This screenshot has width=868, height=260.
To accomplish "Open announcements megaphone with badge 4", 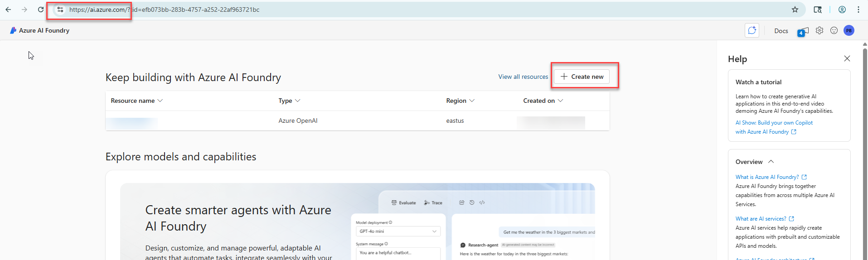I will tap(803, 31).
